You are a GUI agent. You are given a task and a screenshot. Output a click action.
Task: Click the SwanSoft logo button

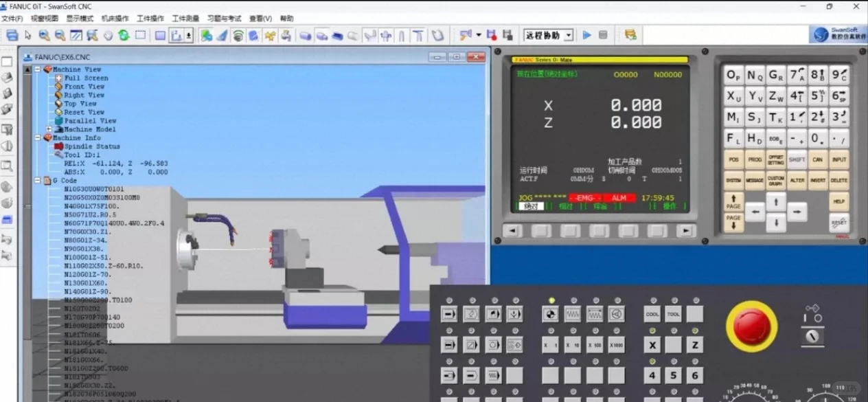(x=838, y=35)
